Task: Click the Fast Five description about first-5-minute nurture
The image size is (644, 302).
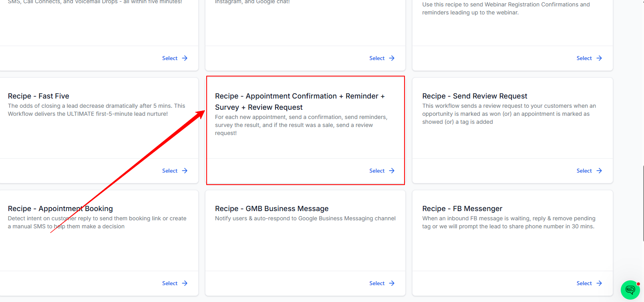Action: [x=97, y=110]
